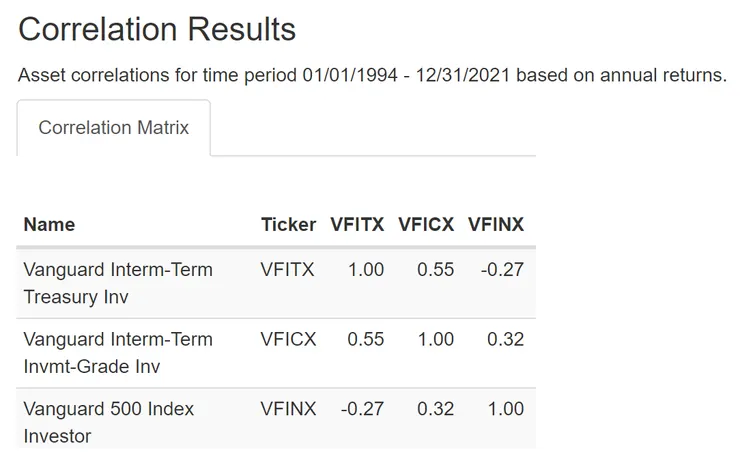
Task: Select the VFINX column header
Action: coord(496,224)
